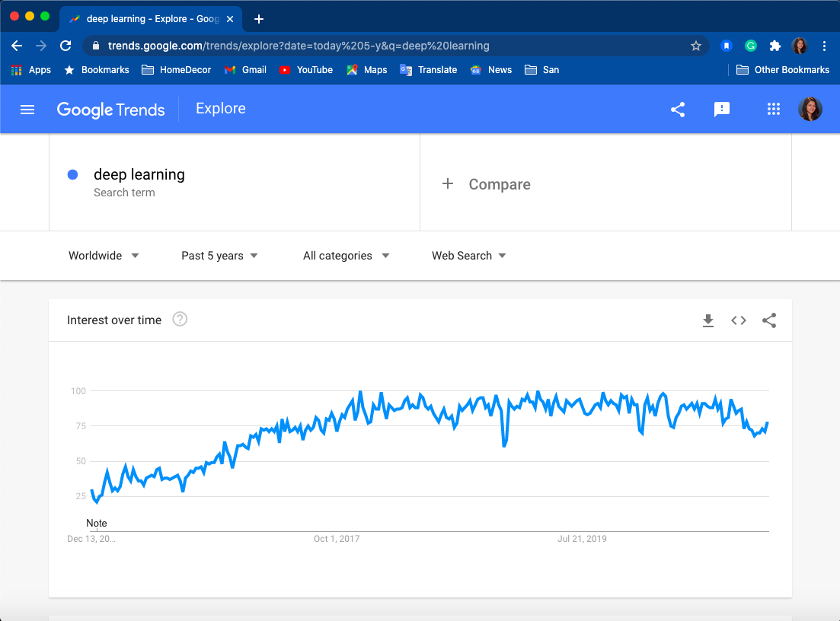Open the Web Search type dropdown

click(x=469, y=256)
